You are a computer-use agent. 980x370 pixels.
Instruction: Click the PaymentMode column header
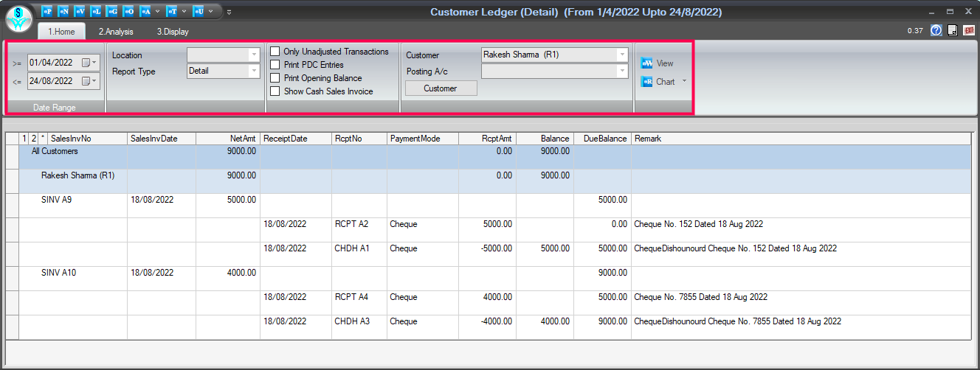pyautogui.click(x=423, y=139)
